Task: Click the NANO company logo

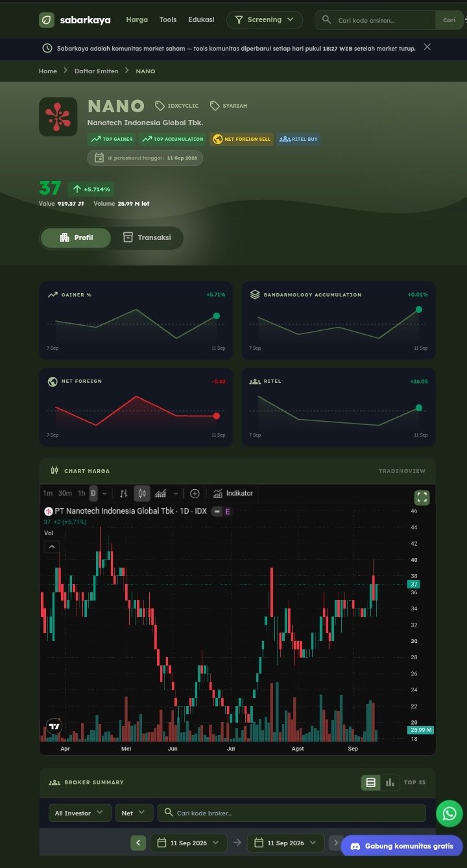Action: tap(58, 117)
